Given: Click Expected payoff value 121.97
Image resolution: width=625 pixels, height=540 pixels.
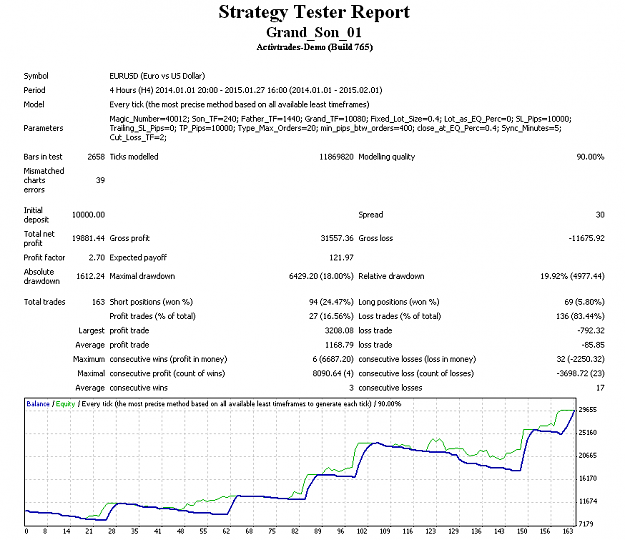Looking at the screenshot, I should coord(341,257).
